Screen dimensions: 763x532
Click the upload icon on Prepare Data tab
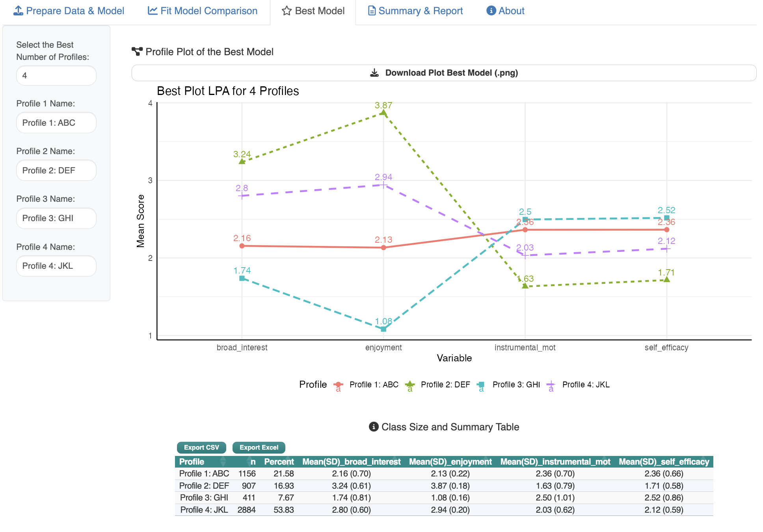click(x=18, y=11)
